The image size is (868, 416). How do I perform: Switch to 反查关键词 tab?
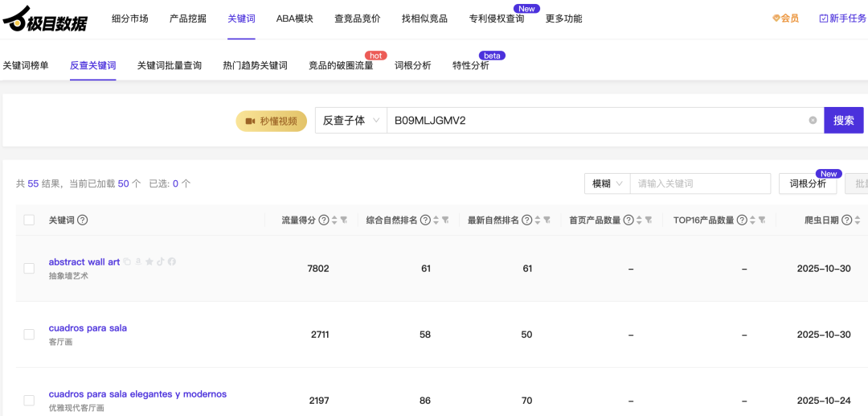click(93, 65)
